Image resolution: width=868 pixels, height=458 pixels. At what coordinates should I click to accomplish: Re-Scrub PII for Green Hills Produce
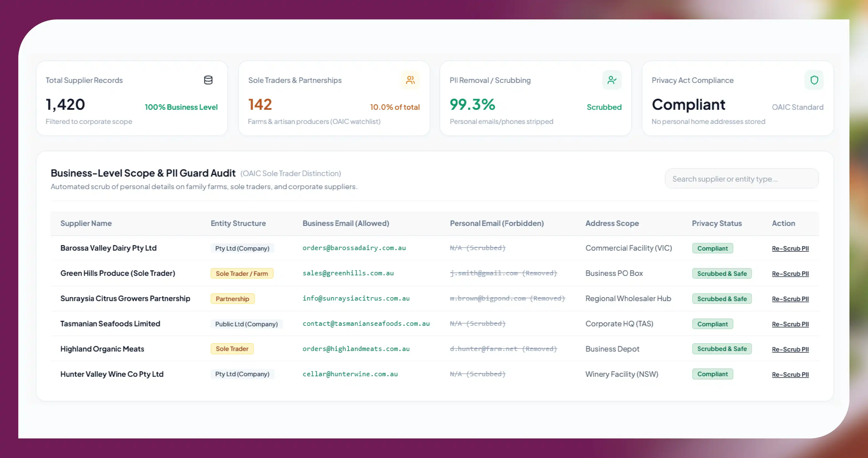coord(790,274)
